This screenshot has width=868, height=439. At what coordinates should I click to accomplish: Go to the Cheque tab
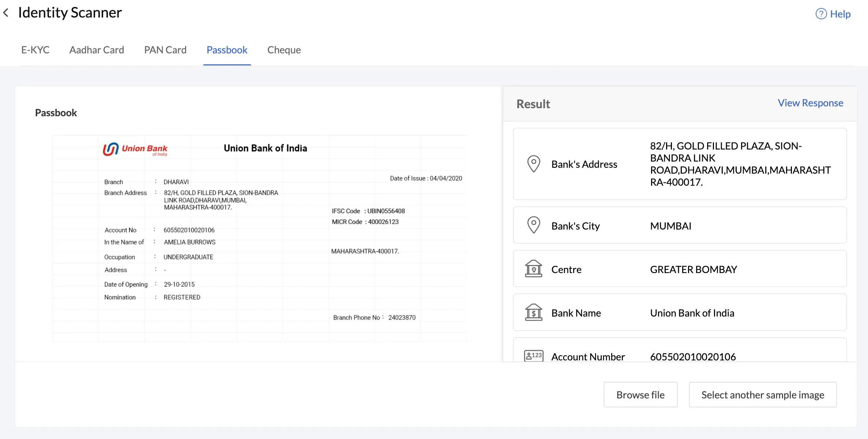[x=284, y=50]
